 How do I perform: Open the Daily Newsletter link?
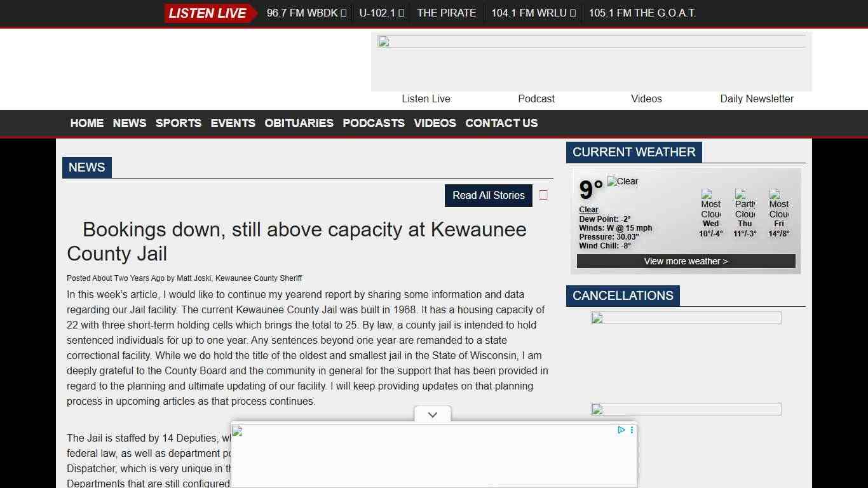click(756, 99)
